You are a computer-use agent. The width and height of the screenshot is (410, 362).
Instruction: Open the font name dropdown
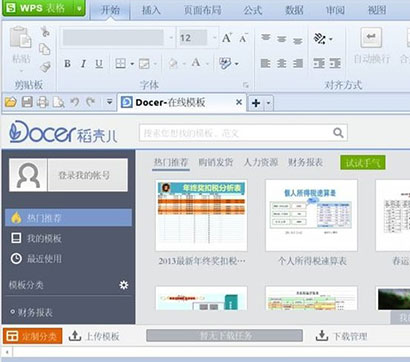(171, 38)
